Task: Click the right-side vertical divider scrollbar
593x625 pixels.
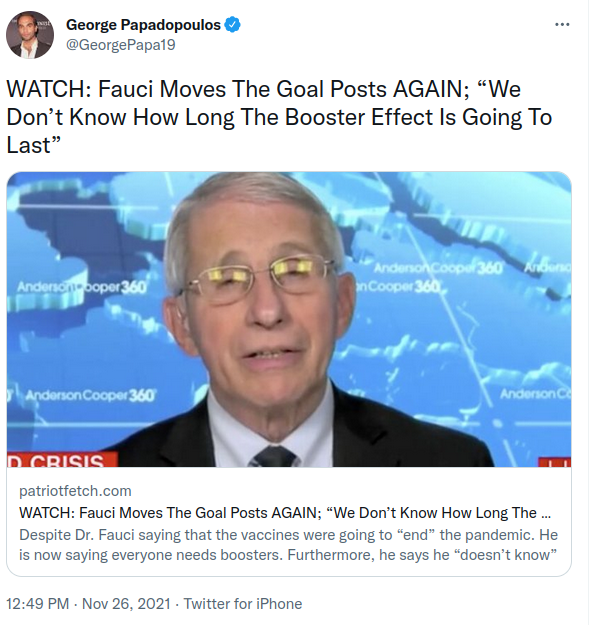Action: (589, 312)
